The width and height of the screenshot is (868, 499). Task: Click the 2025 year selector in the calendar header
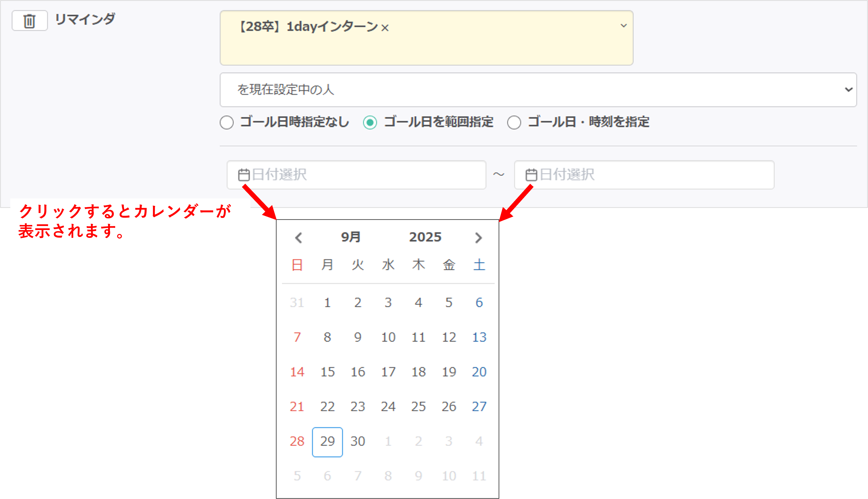pyautogui.click(x=425, y=237)
